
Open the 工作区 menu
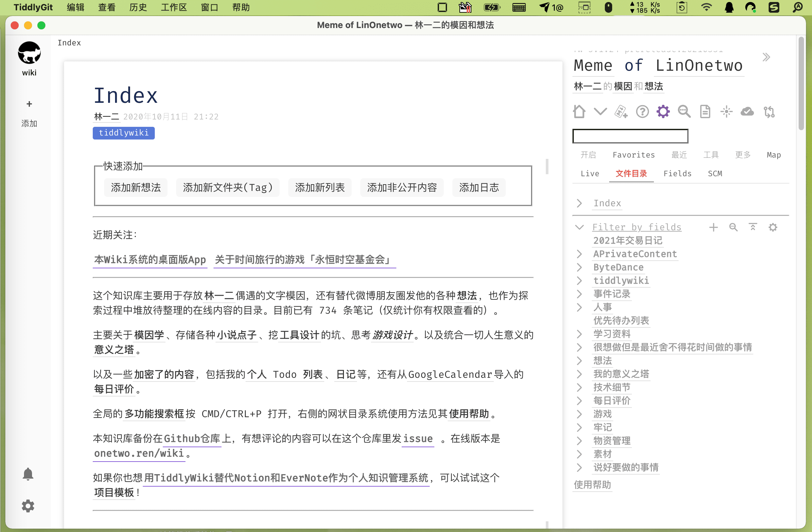[173, 7]
